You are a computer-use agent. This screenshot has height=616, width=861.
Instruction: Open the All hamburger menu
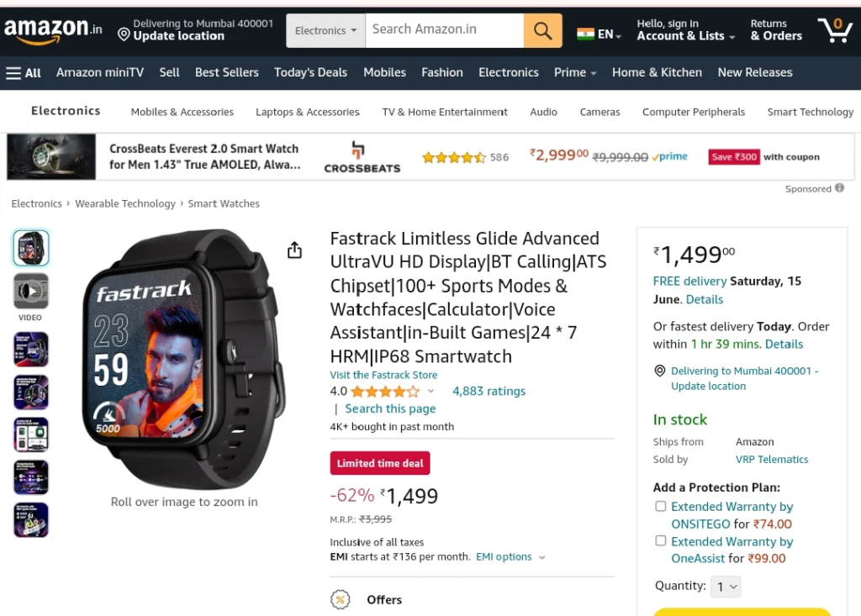(23, 72)
